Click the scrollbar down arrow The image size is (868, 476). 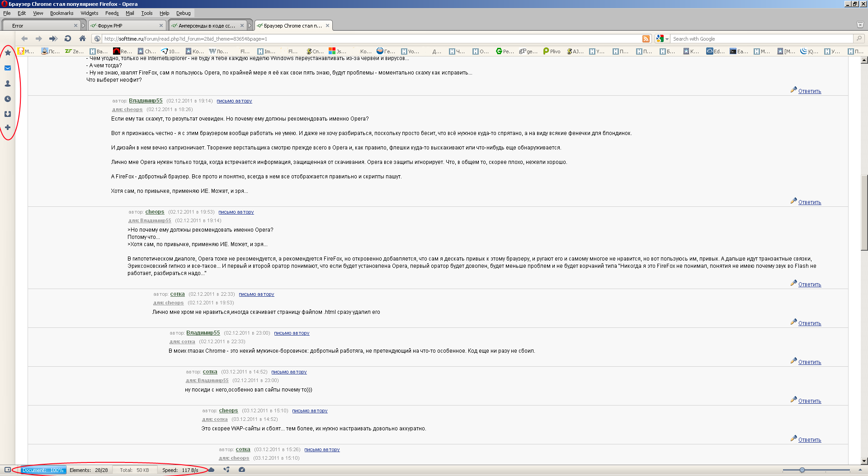point(864,461)
